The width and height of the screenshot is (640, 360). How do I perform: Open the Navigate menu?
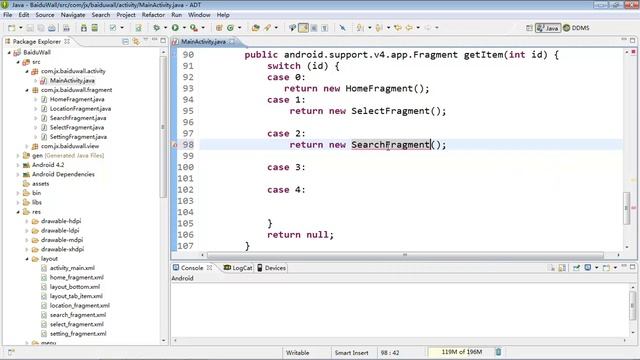point(73,15)
